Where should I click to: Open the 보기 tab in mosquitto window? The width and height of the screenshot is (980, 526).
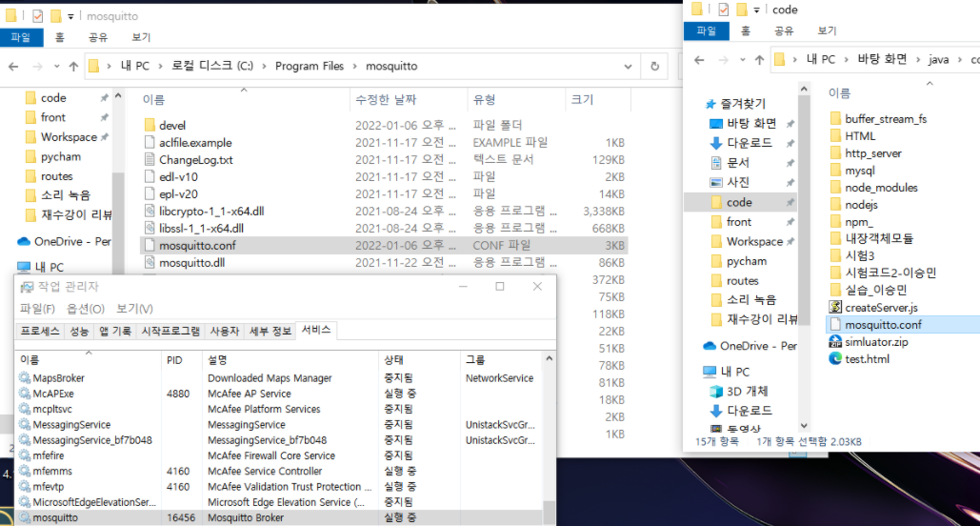(141, 37)
